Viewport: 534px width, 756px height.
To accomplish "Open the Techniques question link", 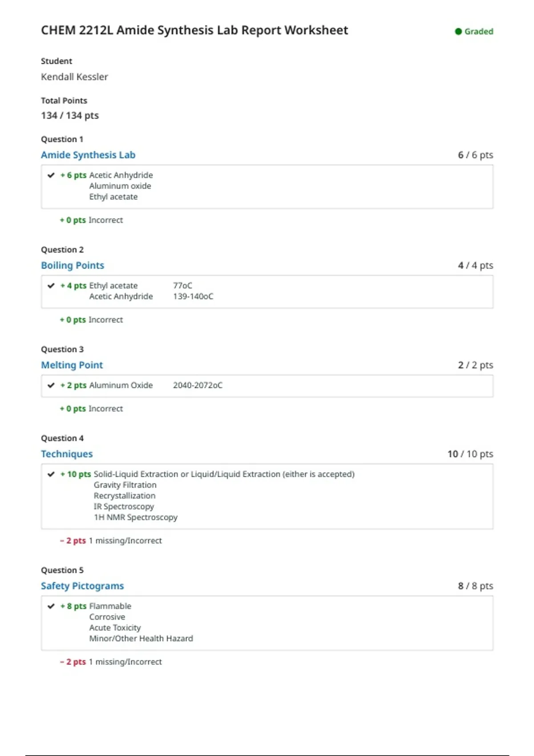I will click(67, 454).
